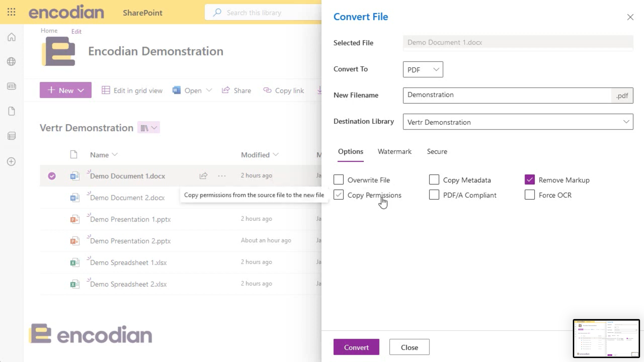644x362 pixels.
Task: Open the files page icon in left rail
Action: [x=11, y=111]
